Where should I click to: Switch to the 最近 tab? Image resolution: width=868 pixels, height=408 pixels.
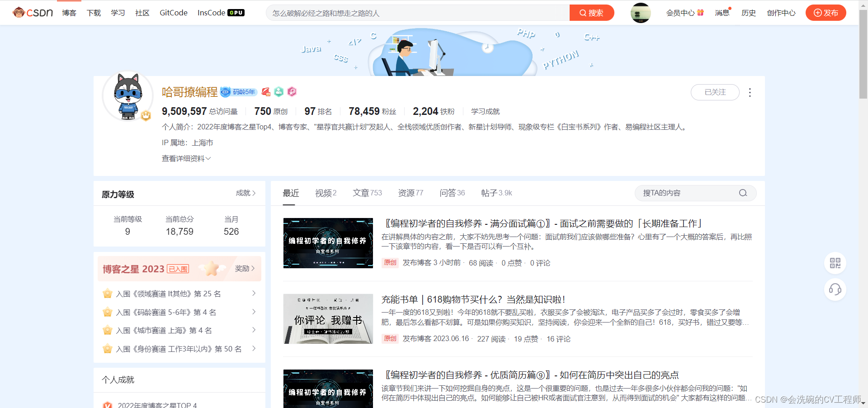tap(291, 193)
